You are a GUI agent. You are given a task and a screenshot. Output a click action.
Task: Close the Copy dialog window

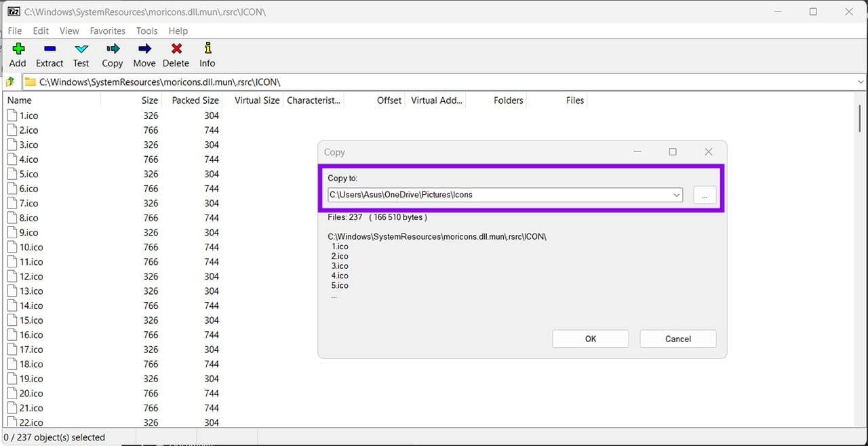pos(708,152)
